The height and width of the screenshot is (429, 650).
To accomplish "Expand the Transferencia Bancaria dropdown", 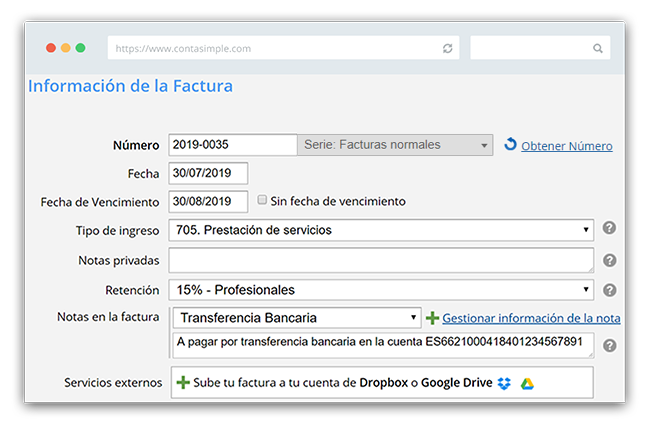I will tap(296, 318).
